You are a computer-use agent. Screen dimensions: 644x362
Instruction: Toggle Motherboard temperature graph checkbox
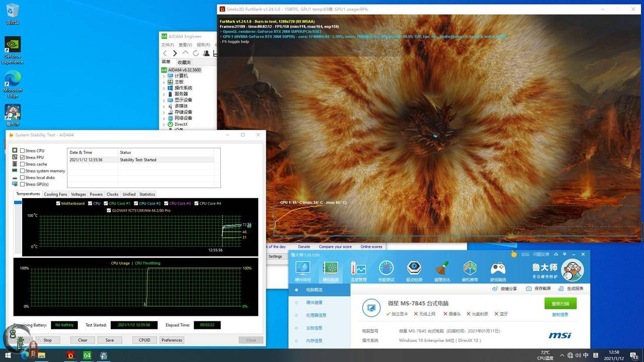58,204
